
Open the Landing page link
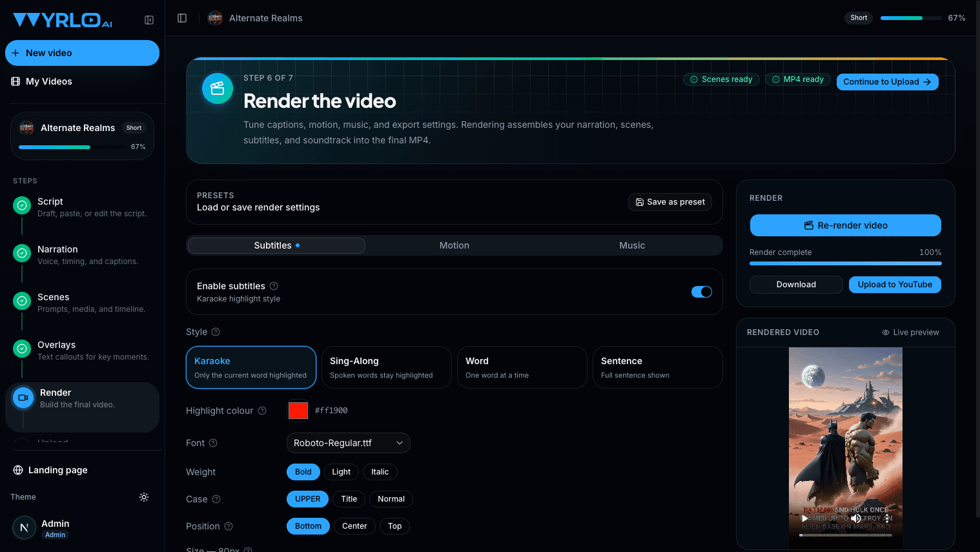pos(50,470)
